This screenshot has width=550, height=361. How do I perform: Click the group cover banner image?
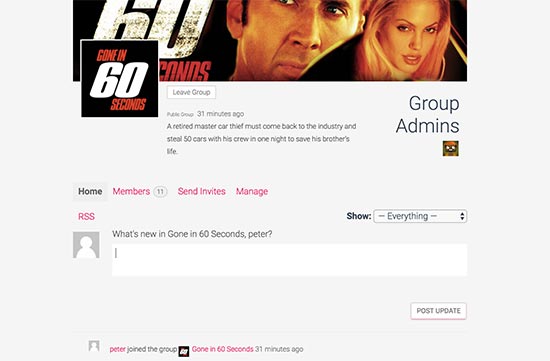(x=270, y=40)
